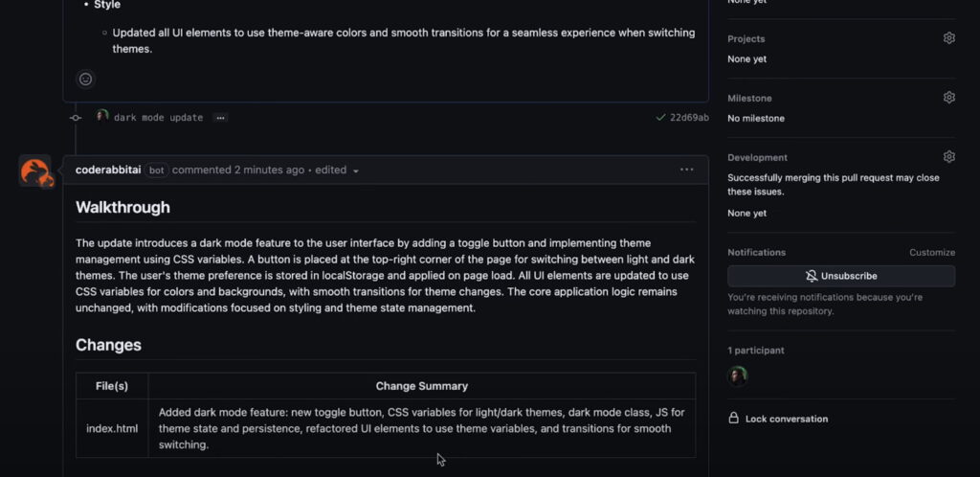Click the participant avatar

tap(738, 375)
